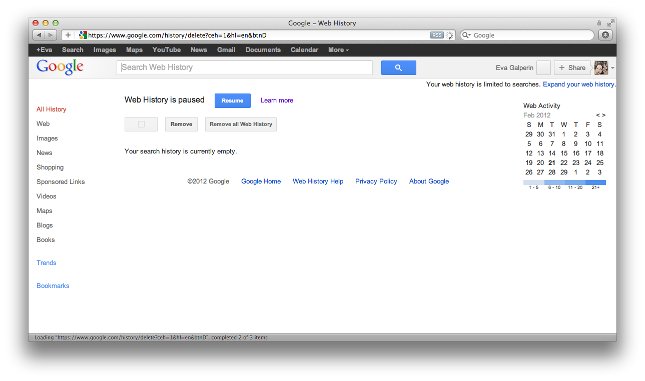Open Calendar in the Google bar
645x381 pixels.
pyautogui.click(x=304, y=50)
